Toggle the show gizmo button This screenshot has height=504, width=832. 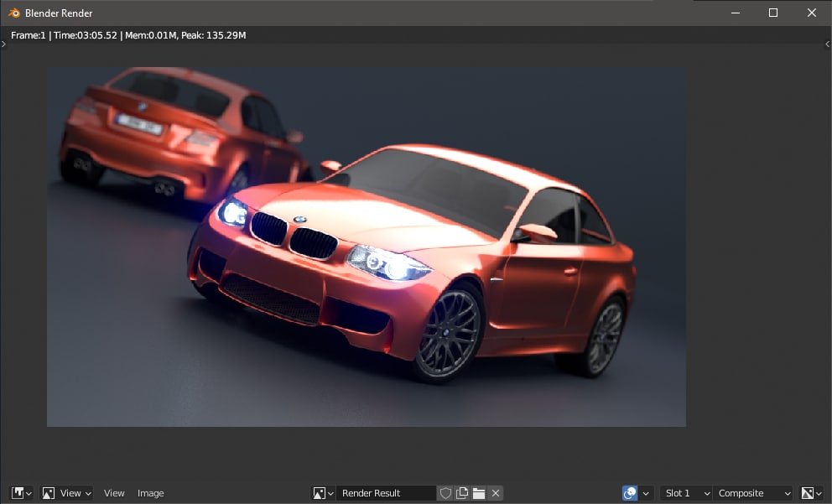point(630,493)
